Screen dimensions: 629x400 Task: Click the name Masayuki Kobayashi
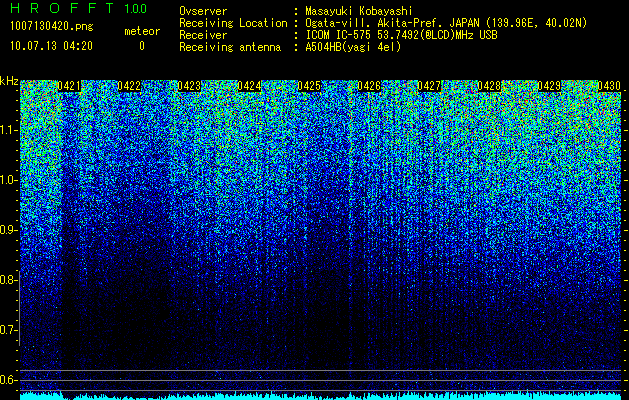[x=359, y=12]
